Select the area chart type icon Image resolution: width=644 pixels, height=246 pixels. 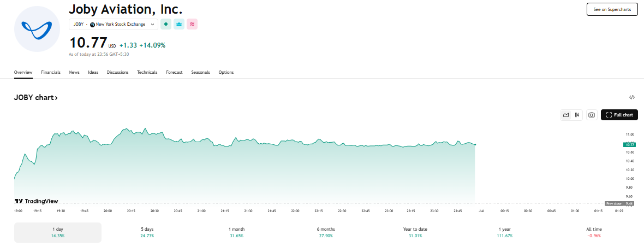click(x=566, y=115)
